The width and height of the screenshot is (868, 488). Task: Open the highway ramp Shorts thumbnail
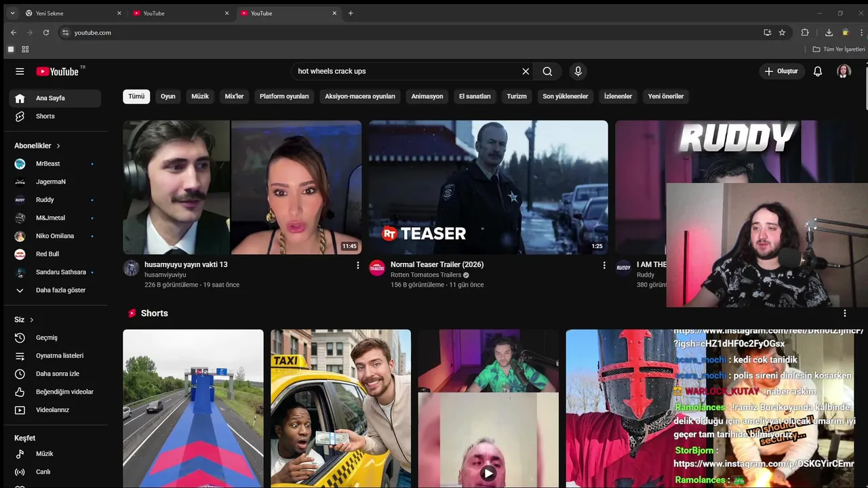(x=193, y=409)
